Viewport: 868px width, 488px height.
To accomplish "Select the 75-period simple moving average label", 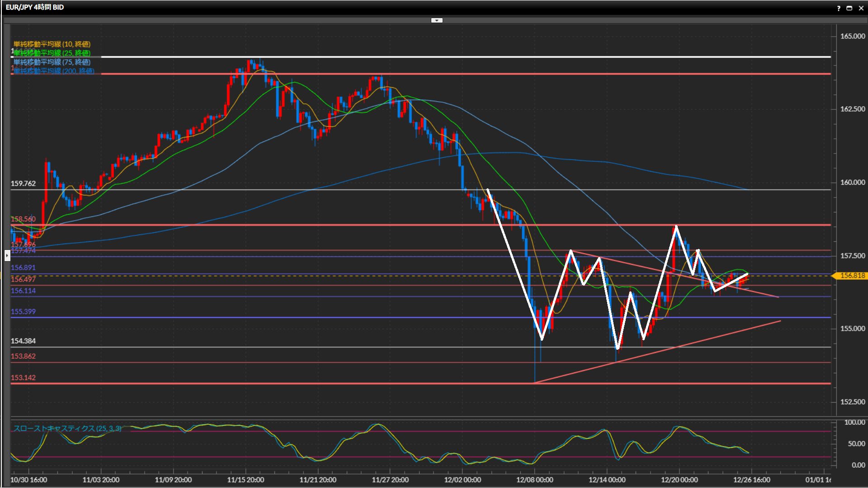I will pos(52,62).
